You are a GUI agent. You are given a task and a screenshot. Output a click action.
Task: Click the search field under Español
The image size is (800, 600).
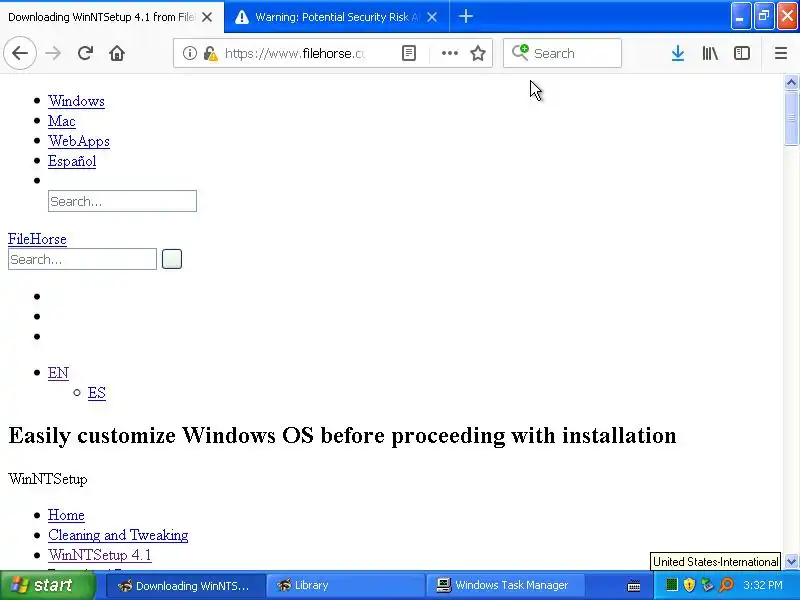[122, 201]
